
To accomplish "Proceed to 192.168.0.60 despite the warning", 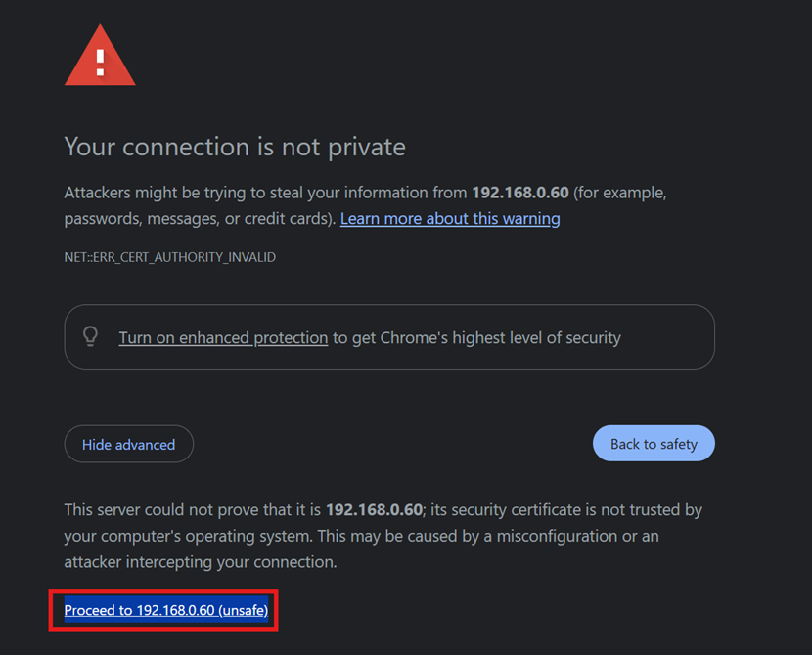I will [165, 610].
